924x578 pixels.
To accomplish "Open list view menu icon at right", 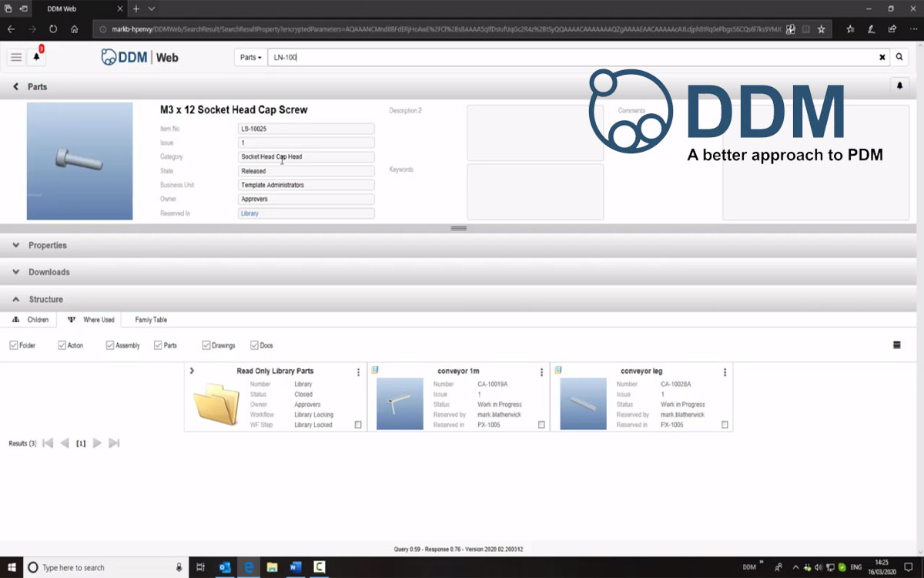I will pos(897,345).
